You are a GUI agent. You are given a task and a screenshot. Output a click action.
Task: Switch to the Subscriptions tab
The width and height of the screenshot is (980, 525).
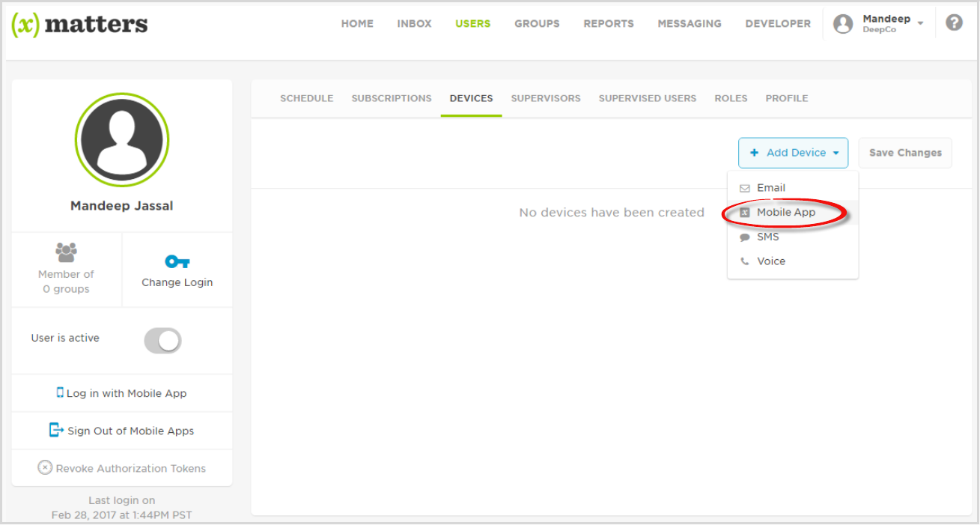pos(392,98)
